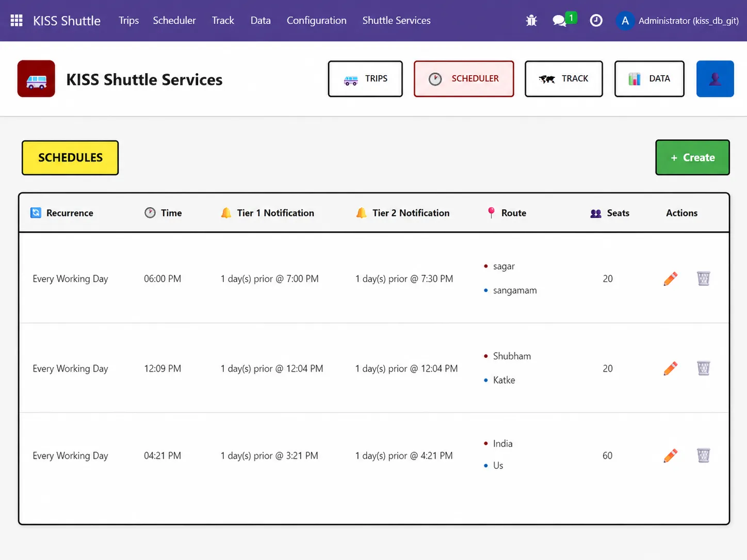Image resolution: width=747 pixels, height=560 pixels.
Task: Click the DATA button
Action: point(649,79)
